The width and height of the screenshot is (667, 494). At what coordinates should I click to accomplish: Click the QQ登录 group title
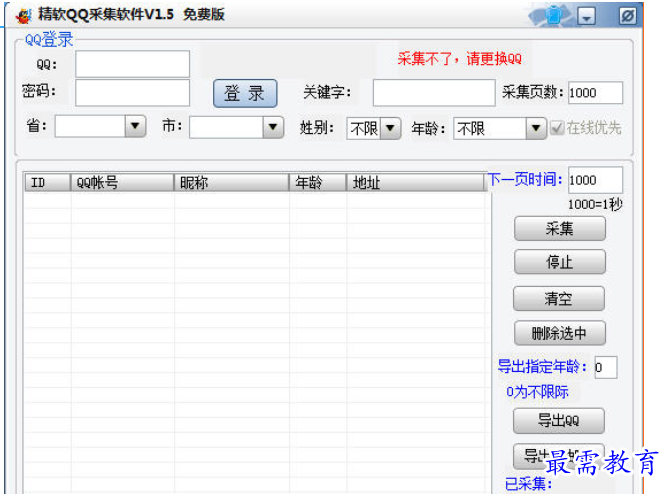pos(49,40)
